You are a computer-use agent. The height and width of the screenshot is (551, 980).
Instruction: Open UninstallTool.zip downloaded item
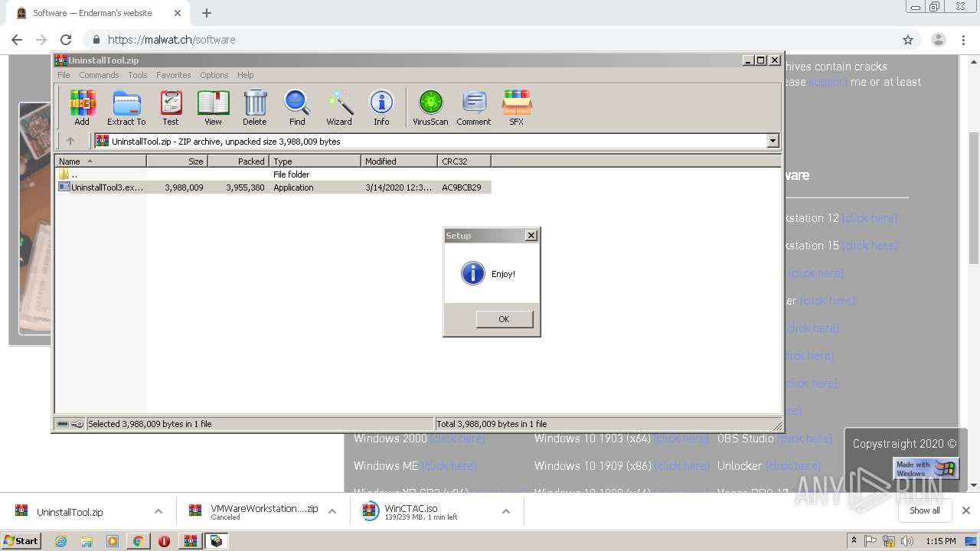69,512
